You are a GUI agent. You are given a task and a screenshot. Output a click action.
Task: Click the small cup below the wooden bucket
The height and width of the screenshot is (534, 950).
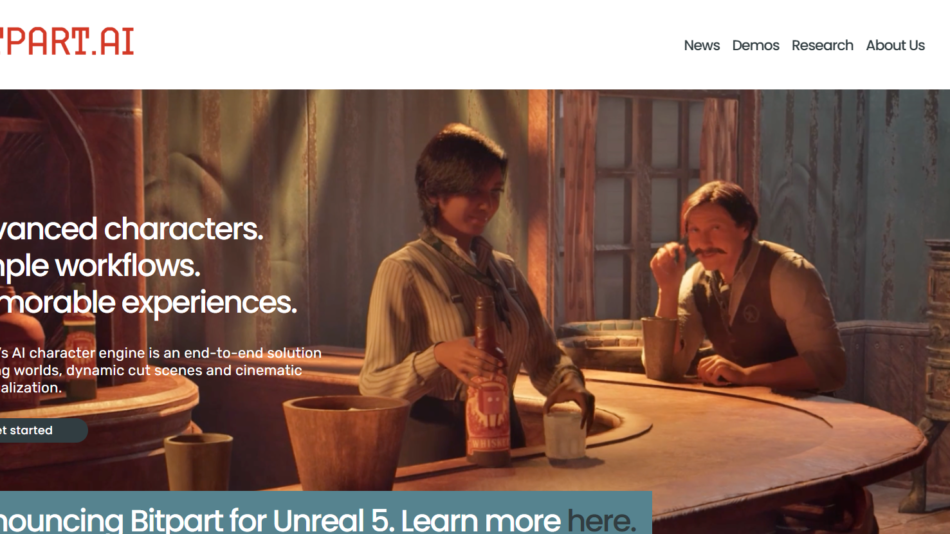pyautogui.click(x=199, y=462)
